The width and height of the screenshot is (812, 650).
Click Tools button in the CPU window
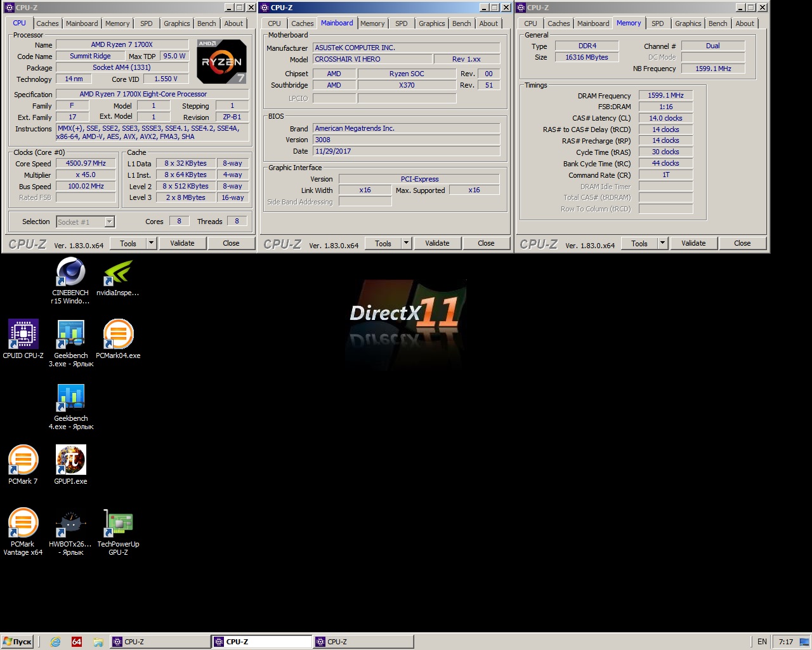pyautogui.click(x=128, y=243)
